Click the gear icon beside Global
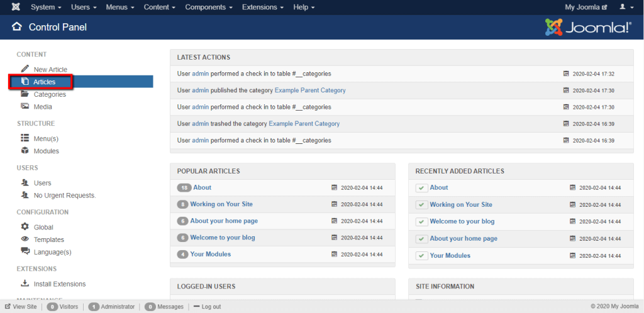 [x=25, y=226]
